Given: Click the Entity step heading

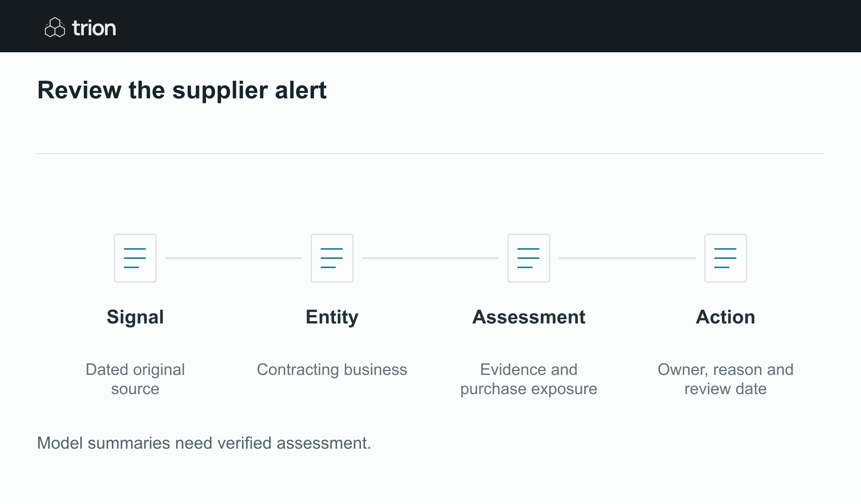Looking at the screenshot, I should point(332,317).
